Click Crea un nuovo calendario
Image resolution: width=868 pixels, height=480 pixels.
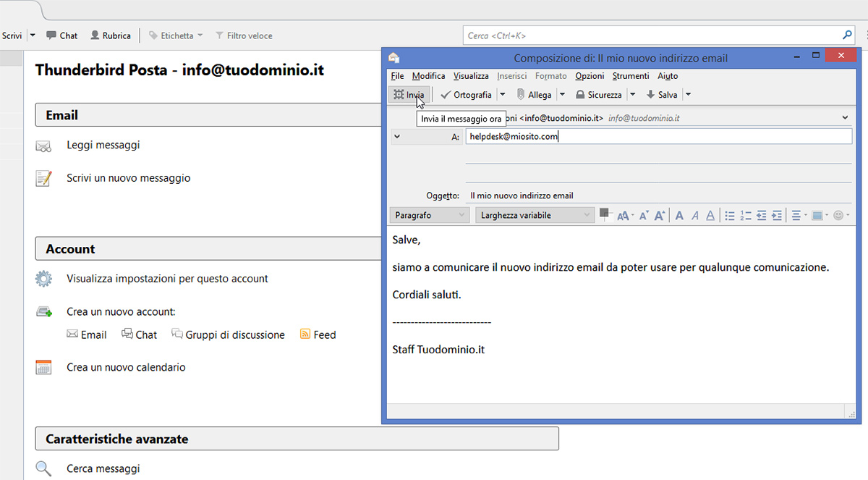point(126,367)
